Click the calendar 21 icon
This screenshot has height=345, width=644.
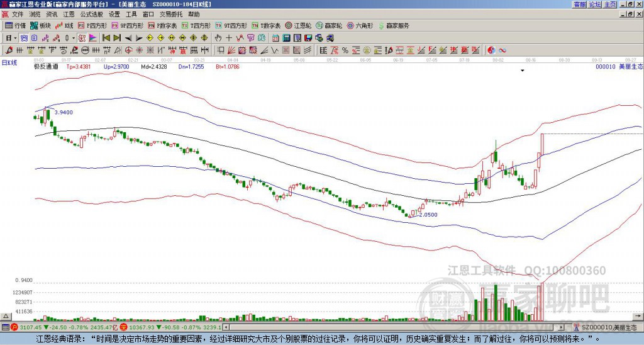275,38
